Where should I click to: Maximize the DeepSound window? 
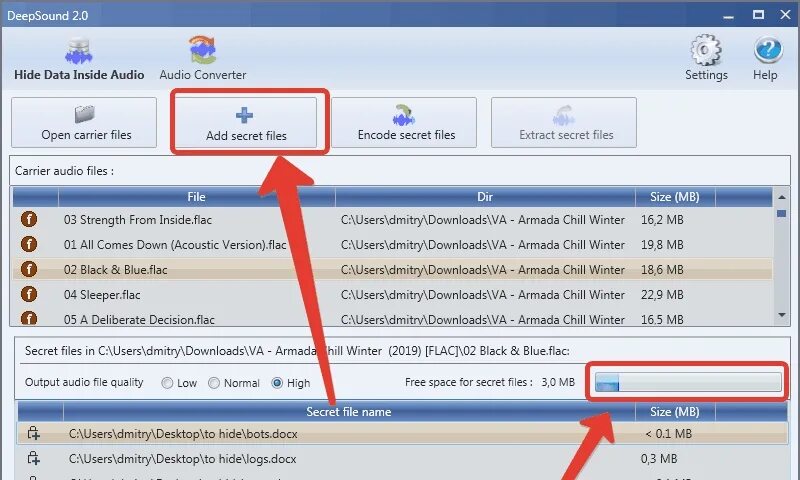(x=758, y=15)
